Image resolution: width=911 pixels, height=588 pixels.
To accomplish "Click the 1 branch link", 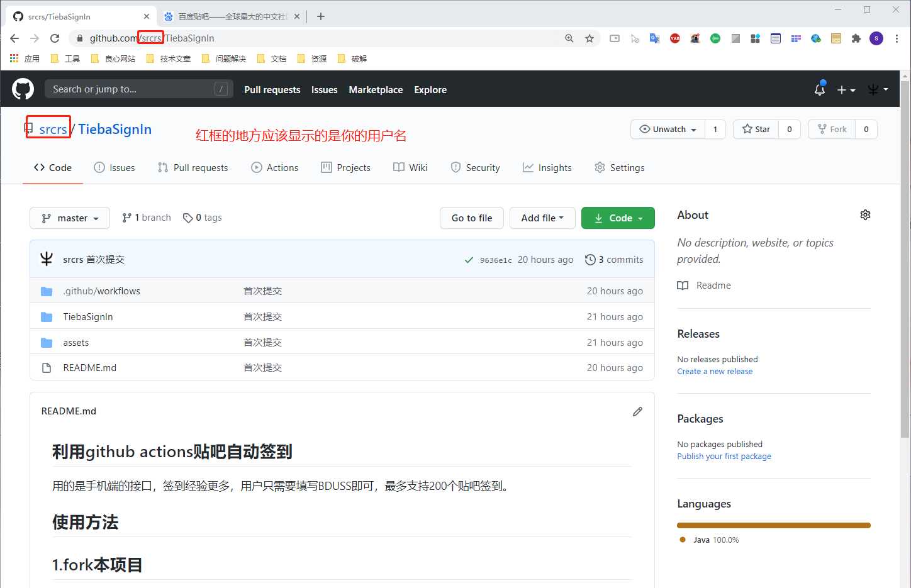I will point(147,218).
